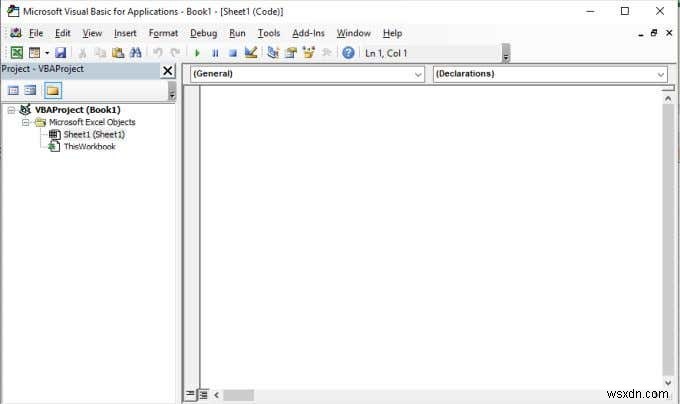Viewport: 680px width, 404px height.
Task: Click vertical scrollbar down arrow
Action: tap(668, 383)
